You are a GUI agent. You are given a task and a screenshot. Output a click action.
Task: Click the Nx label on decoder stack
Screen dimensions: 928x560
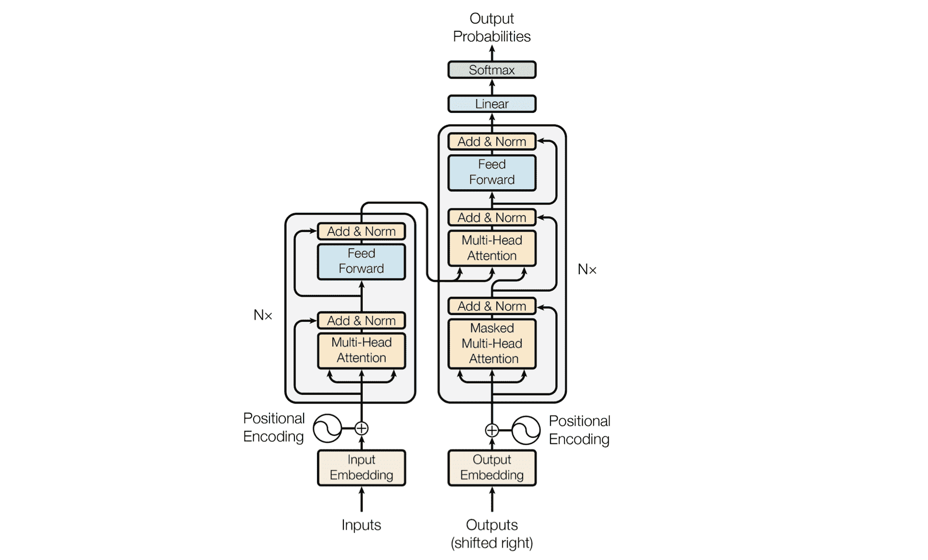(x=587, y=269)
